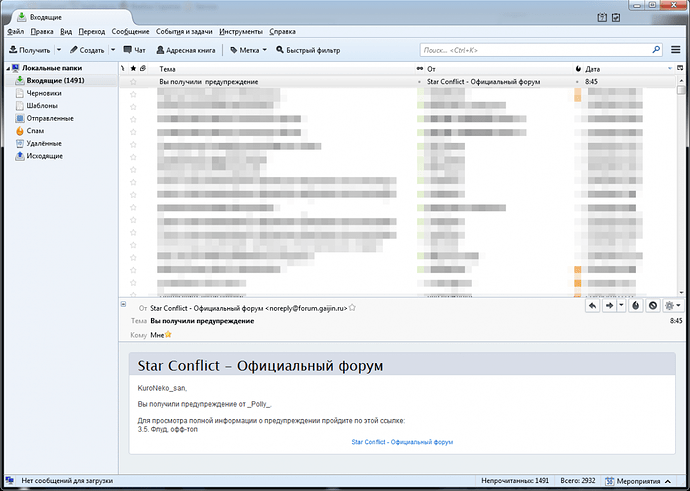Toggle junk status dot beside 8:45
Image resolution: width=690 pixels, height=491 pixels.
[x=577, y=82]
